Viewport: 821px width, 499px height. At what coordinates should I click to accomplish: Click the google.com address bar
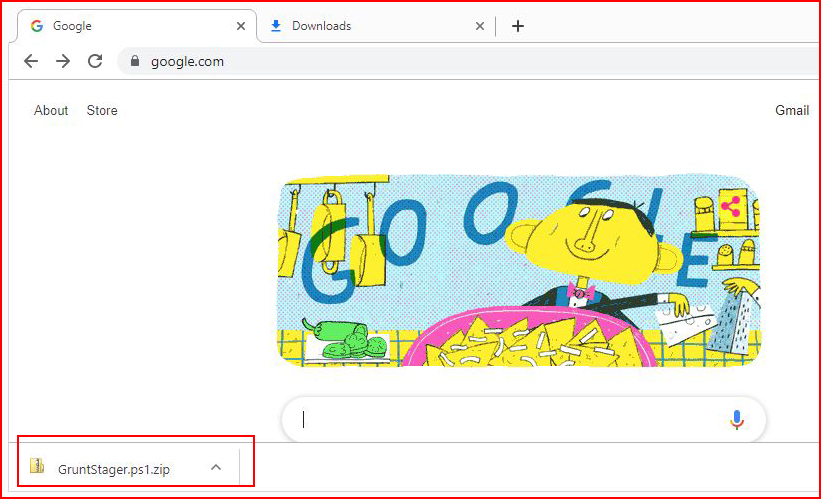pos(469,61)
